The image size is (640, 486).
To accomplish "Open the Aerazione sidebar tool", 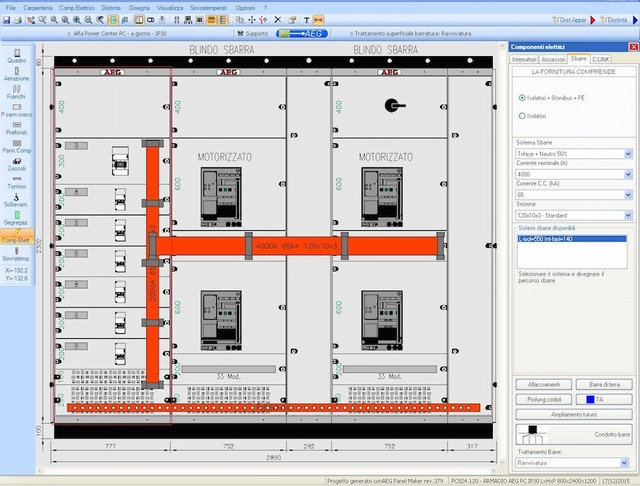I will click(17, 74).
